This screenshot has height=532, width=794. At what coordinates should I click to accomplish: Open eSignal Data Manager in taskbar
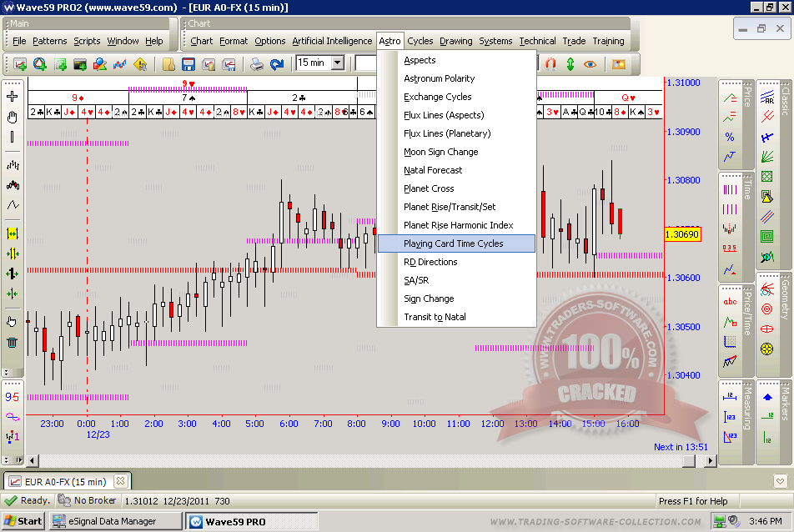[115, 521]
